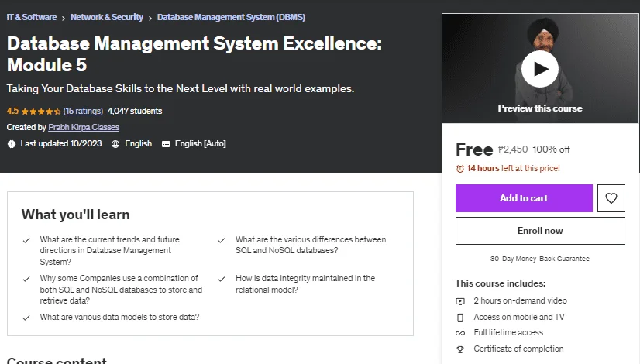Viewport: 640px width, 364px height.
Task: Open the 15 ratings link
Action: coord(83,111)
